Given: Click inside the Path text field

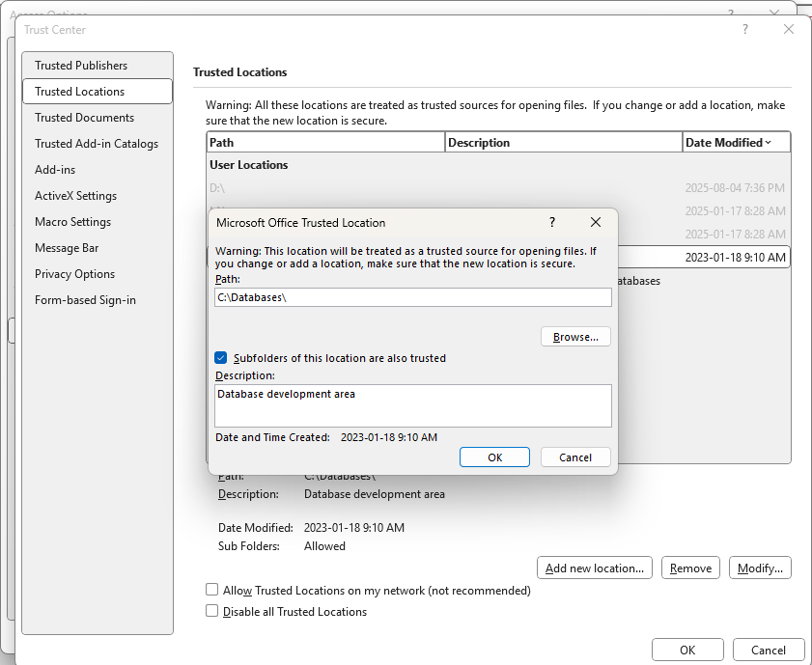Looking at the screenshot, I should pos(412,297).
